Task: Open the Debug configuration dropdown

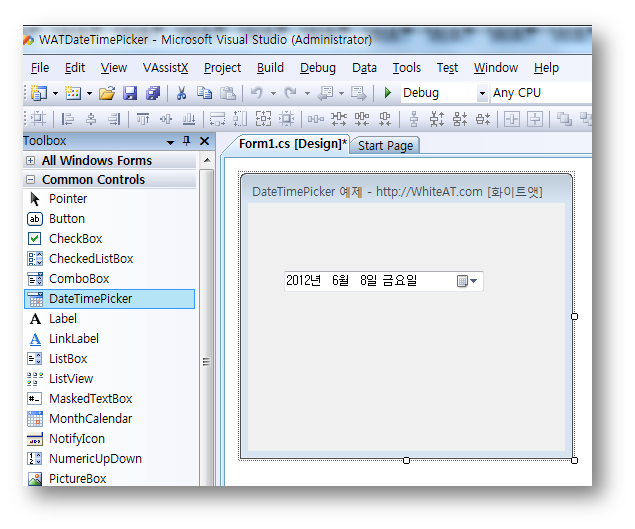Action: click(x=482, y=94)
